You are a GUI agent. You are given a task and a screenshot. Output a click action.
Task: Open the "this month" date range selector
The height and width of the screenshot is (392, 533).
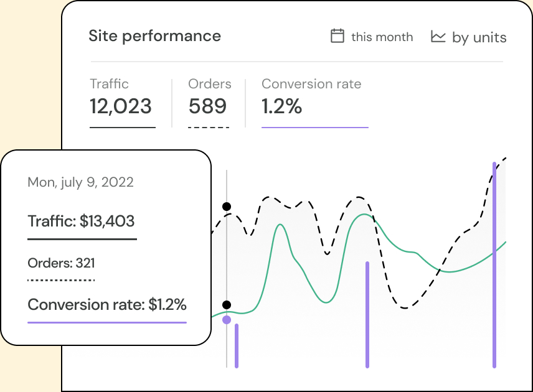(372, 37)
